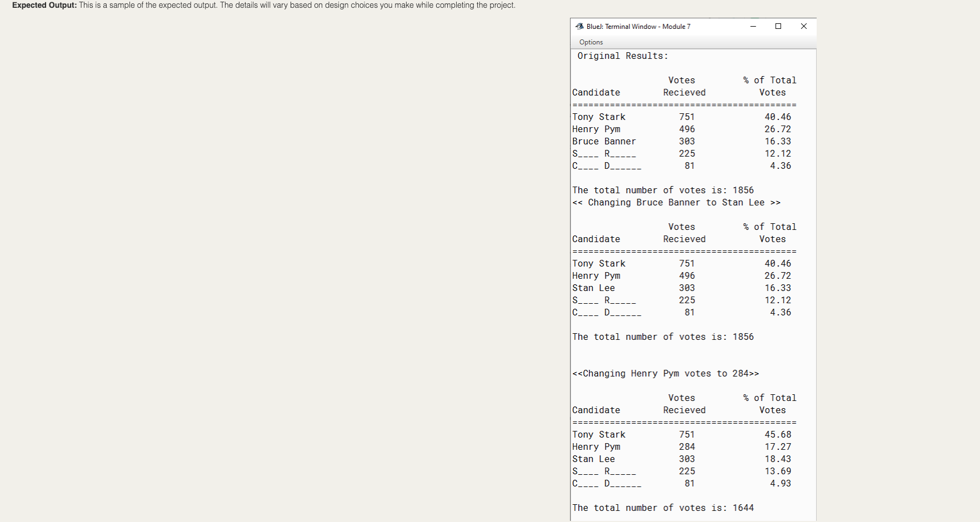
Task: Select the '<<Changing Henry Pym votes to 284>>' message
Action: tap(667, 374)
